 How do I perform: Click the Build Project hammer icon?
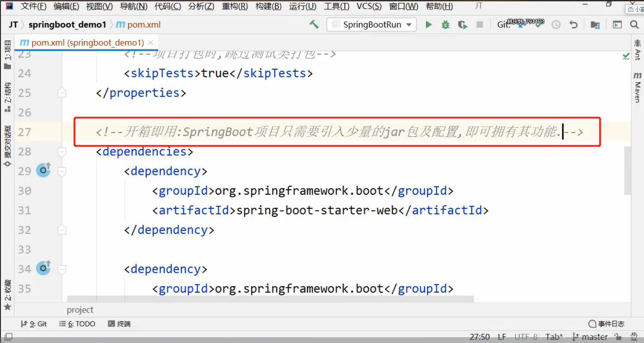[x=314, y=24]
